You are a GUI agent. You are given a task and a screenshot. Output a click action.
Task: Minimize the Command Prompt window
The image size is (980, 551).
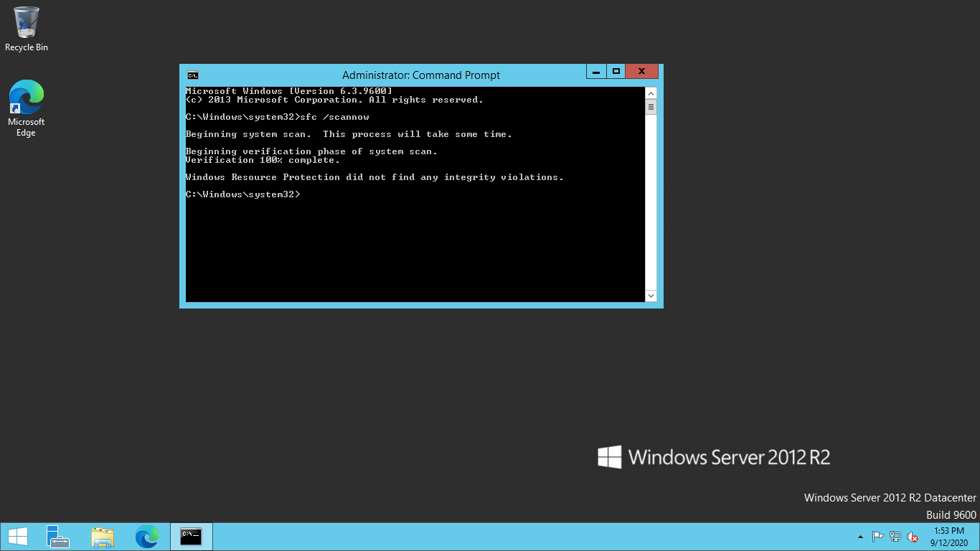tap(596, 72)
